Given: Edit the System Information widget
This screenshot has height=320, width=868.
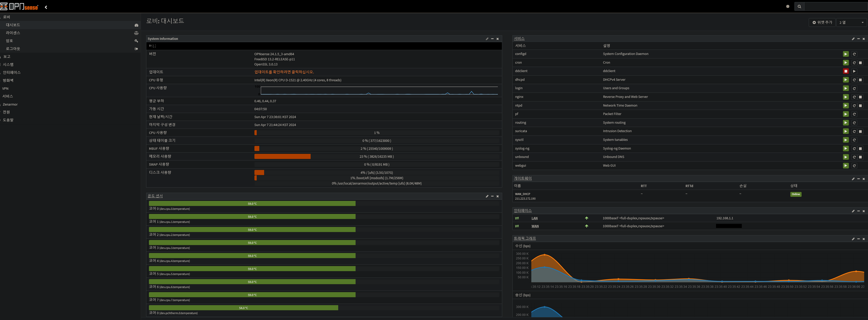Looking at the screenshot, I should (x=487, y=39).
